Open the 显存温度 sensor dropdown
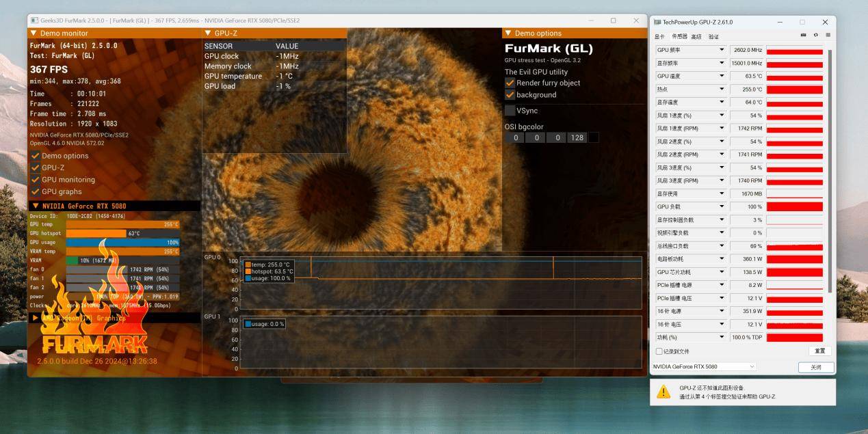Viewport: 868px width, 434px height. 722,102
